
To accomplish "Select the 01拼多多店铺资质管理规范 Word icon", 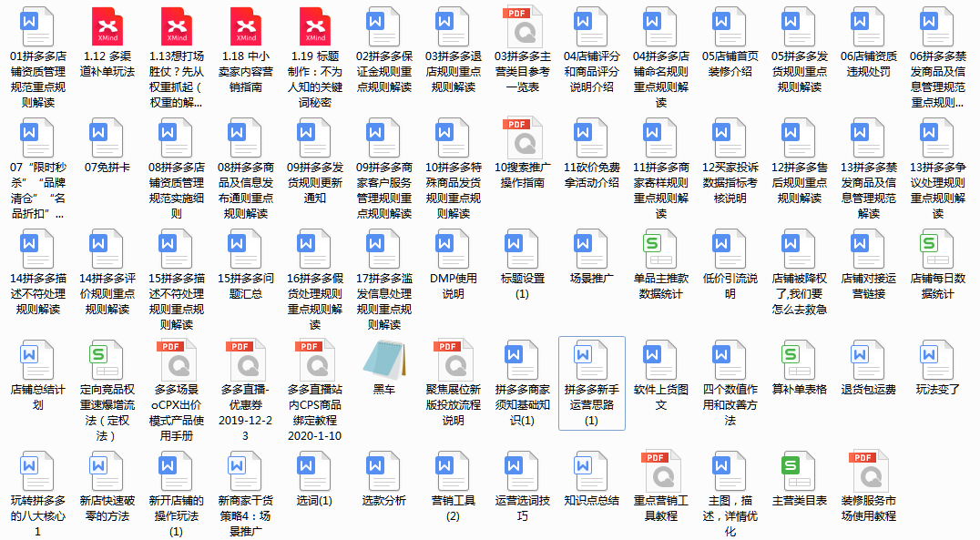I will [37, 26].
